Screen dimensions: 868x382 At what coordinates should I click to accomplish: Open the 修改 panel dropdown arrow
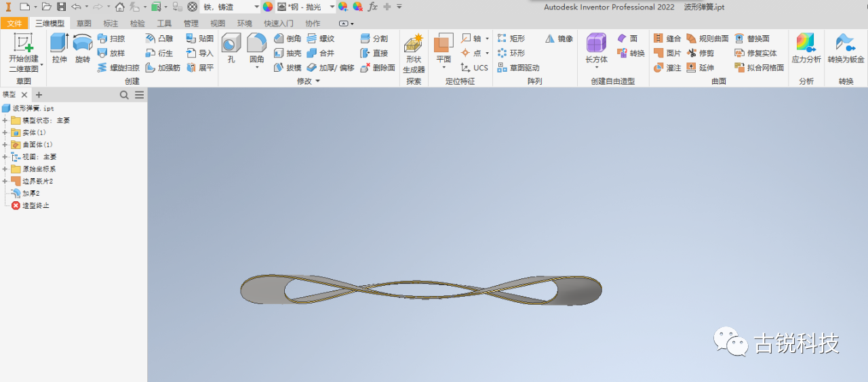317,81
